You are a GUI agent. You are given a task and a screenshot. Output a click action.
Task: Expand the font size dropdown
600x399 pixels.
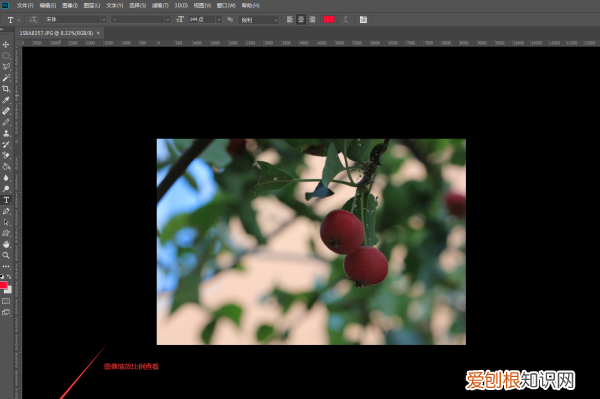tap(219, 20)
